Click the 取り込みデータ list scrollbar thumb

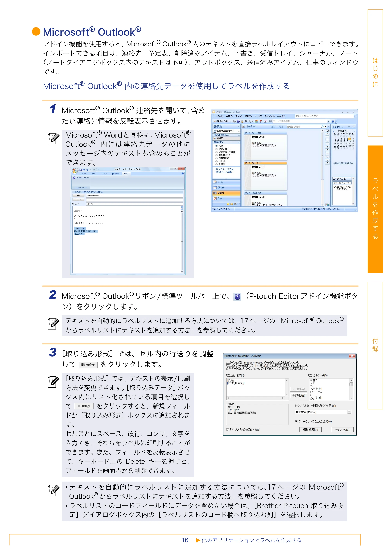351,384
